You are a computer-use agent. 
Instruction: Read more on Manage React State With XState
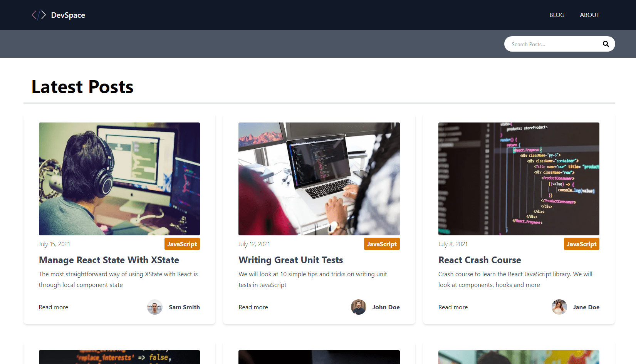(54, 307)
